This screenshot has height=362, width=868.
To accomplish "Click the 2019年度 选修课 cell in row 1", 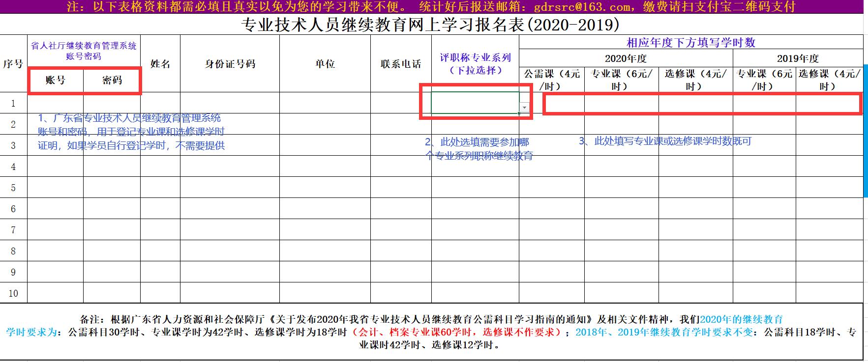I will tap(829, 103).
